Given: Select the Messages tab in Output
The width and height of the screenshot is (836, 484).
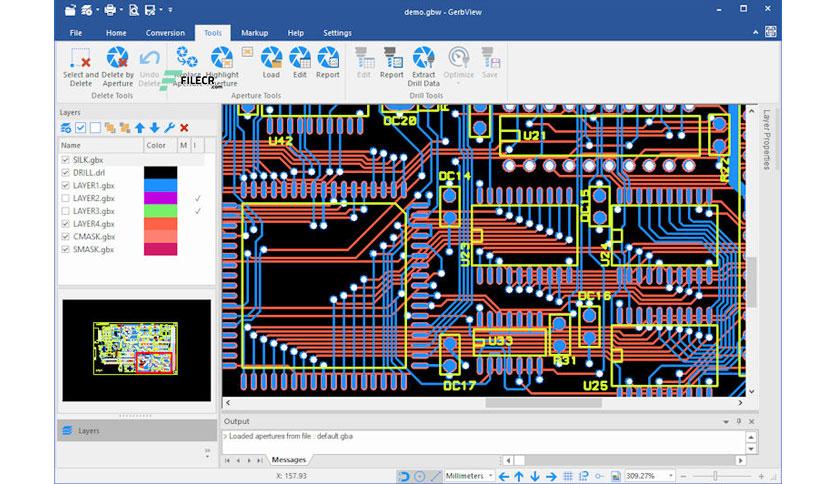Looking at the screenshot, I should (288, 459).
